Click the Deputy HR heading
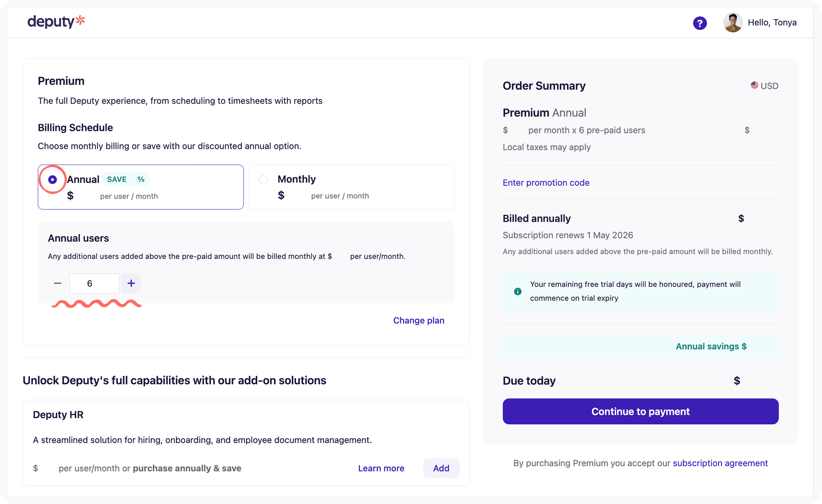 pyautogui.click(x=58, y=414)
